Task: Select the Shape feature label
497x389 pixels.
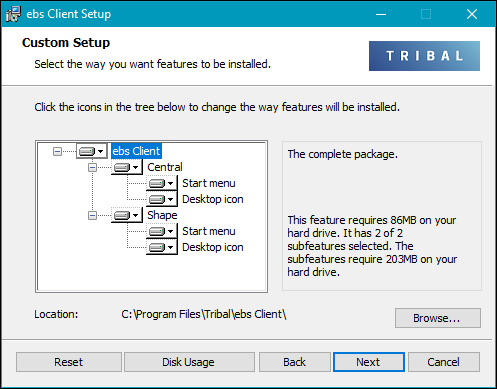Action: click(162, 215)
